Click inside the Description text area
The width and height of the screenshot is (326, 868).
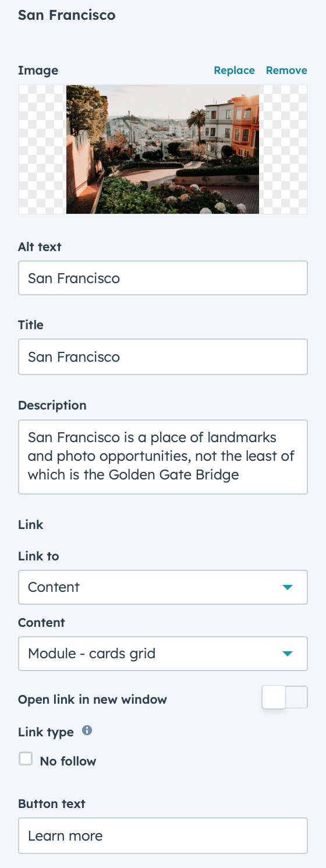pyautogui.click(x=163, y=457)
